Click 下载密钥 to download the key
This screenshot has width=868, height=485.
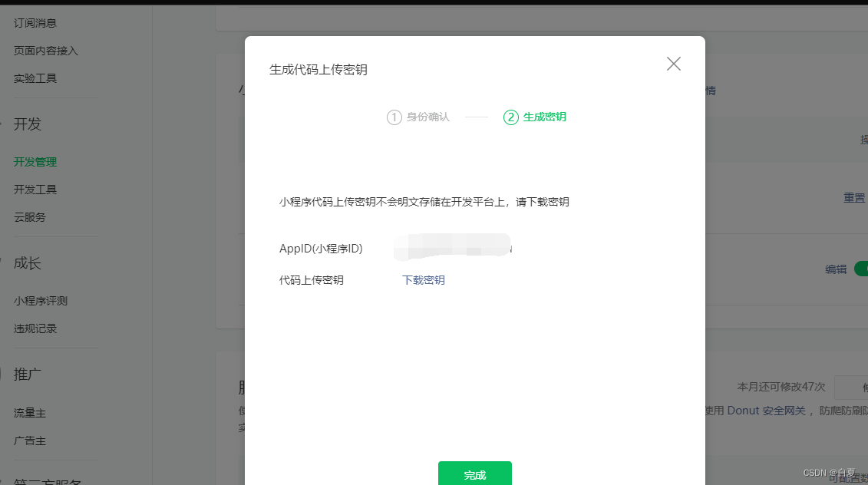pos(422,280)
